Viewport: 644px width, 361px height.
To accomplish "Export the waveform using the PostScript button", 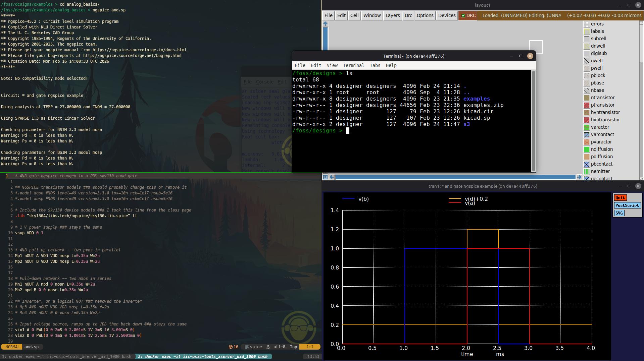I will (627, 205).
